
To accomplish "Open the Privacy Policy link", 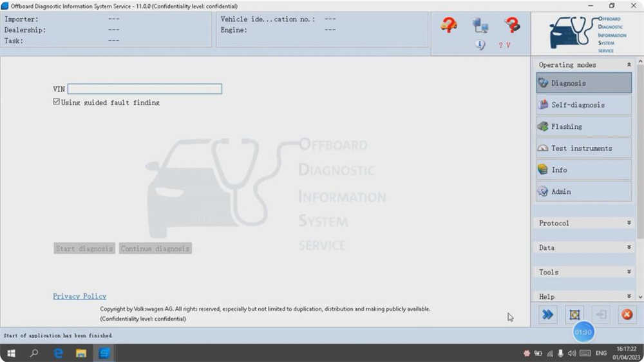I will click(x=80, y=296).
